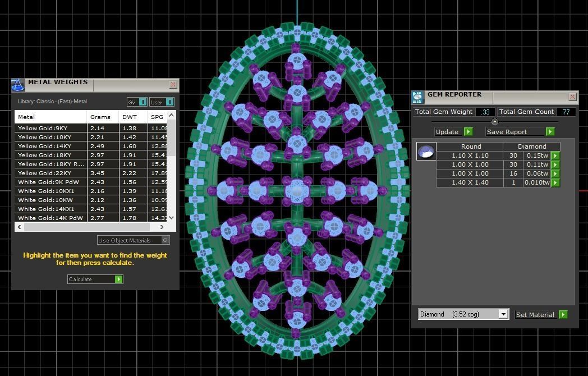This screenshot has width=588, height=376.
Task: Click the Set Material button
Action: click(x=541, y=315)
